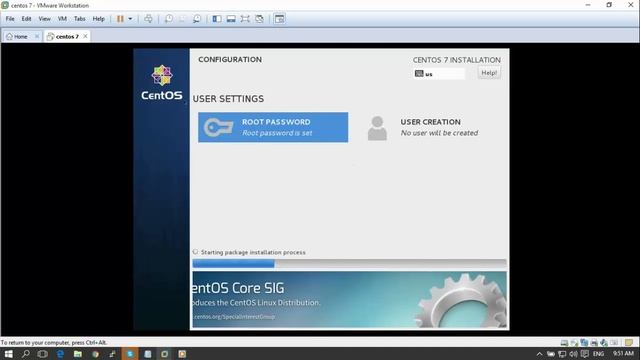Screen dimensions: 640x360
Task: Click the Help! button in the installer
Action: tap(489, 73)
